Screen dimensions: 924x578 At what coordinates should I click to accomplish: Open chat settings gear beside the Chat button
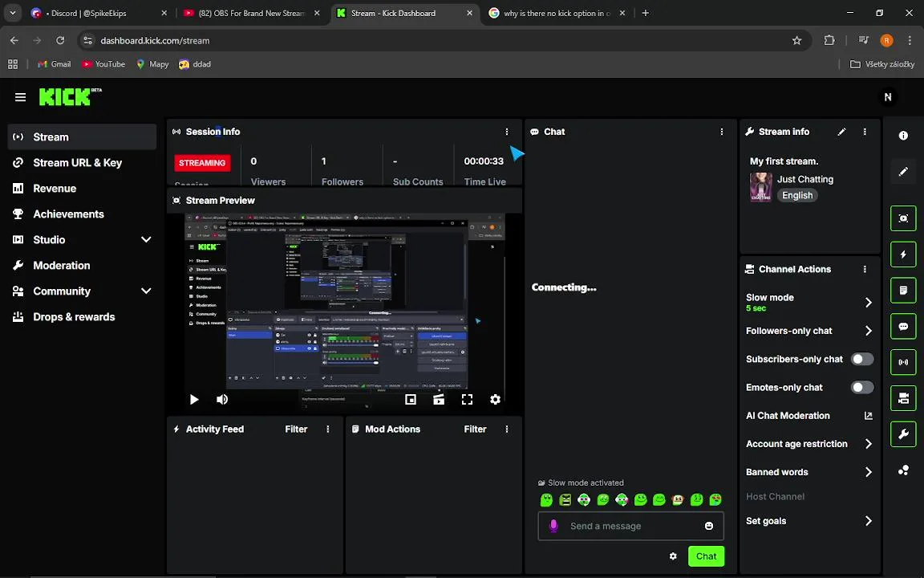[x=673, y=556]
